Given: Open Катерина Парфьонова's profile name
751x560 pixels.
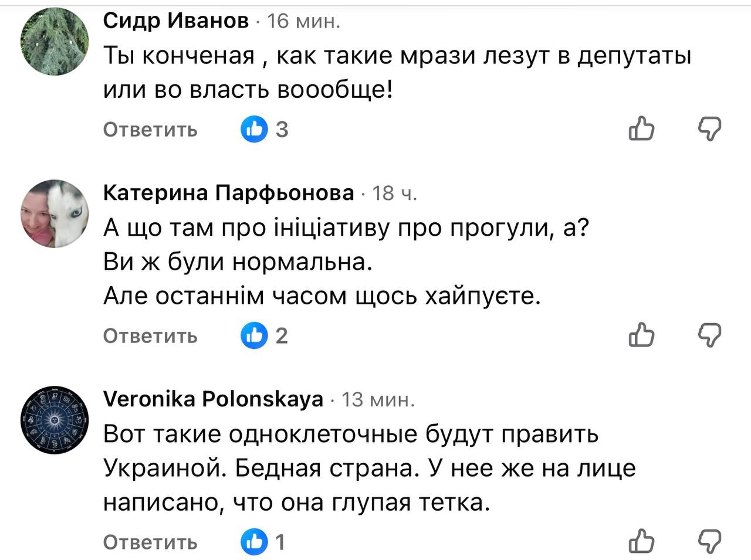Looking at the screenshot, I should (x=229, y=192).
